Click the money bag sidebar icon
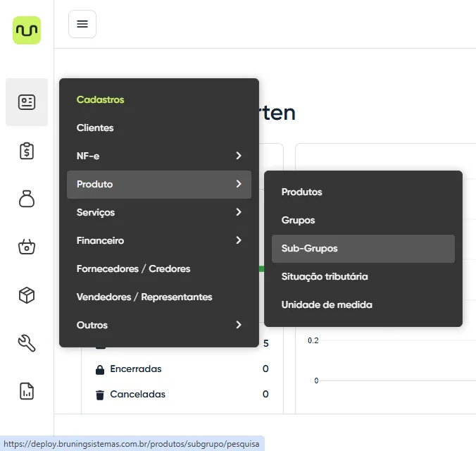This screenshot has width=476, height=451. coord(27,199)
